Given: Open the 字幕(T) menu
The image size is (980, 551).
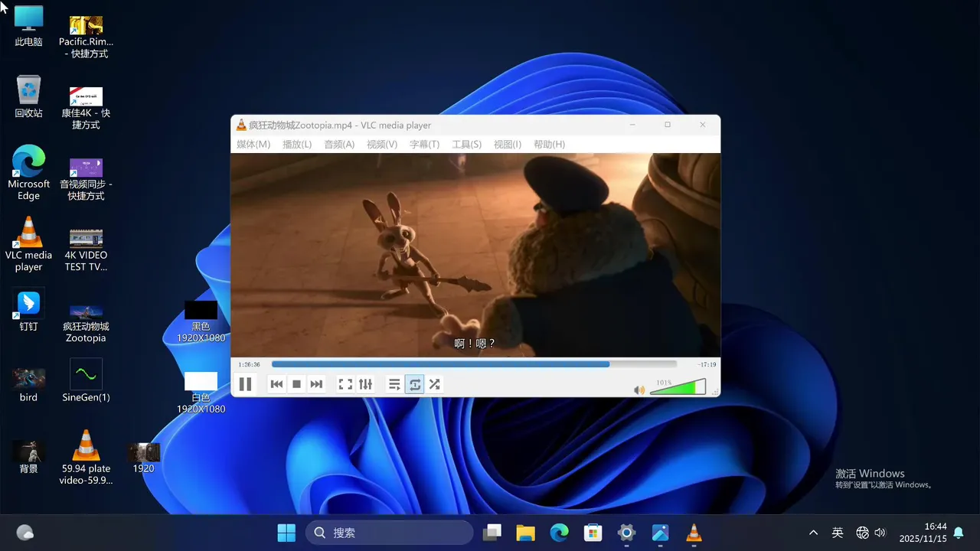Looking at the screenshot, I should [x=424, y=144].
